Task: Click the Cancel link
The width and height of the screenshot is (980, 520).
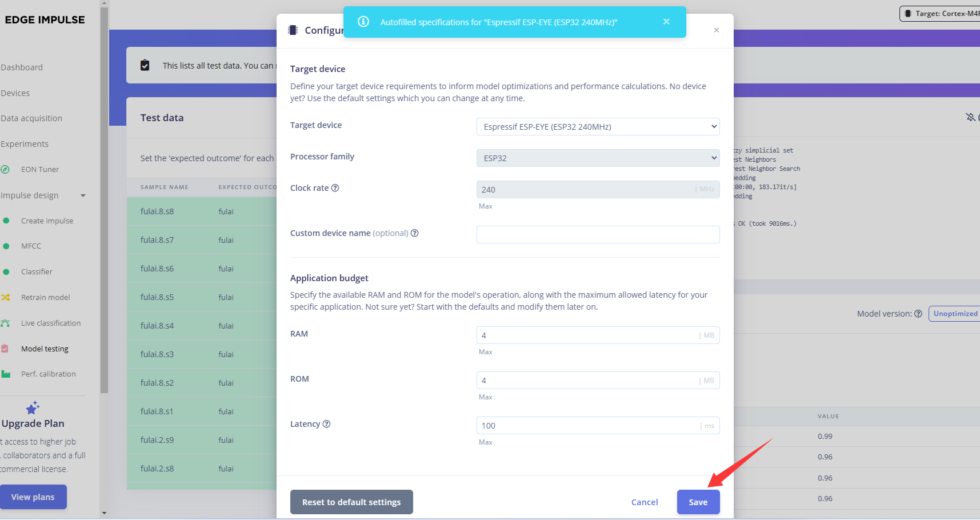Action: pyautogui.click(x=645, y=502)
